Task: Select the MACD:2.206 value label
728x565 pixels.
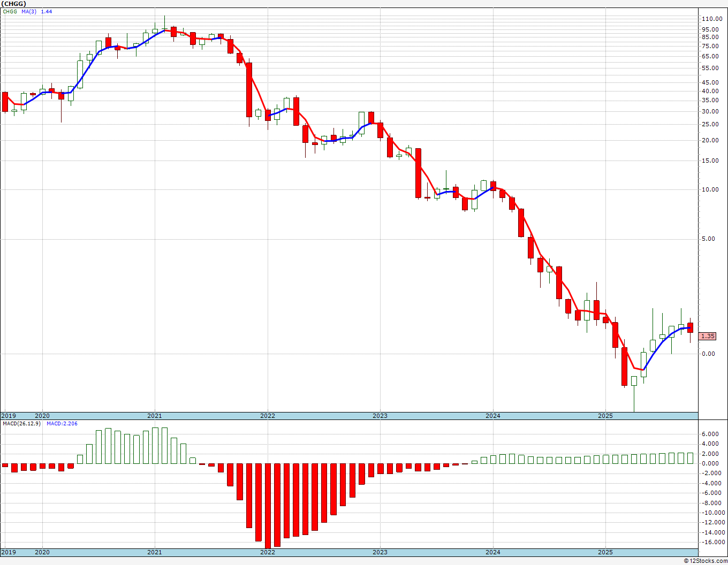Action: 62,423
